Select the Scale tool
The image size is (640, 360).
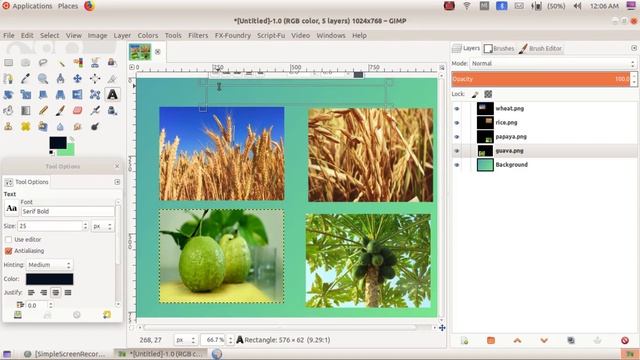click(x=26, y=95)
